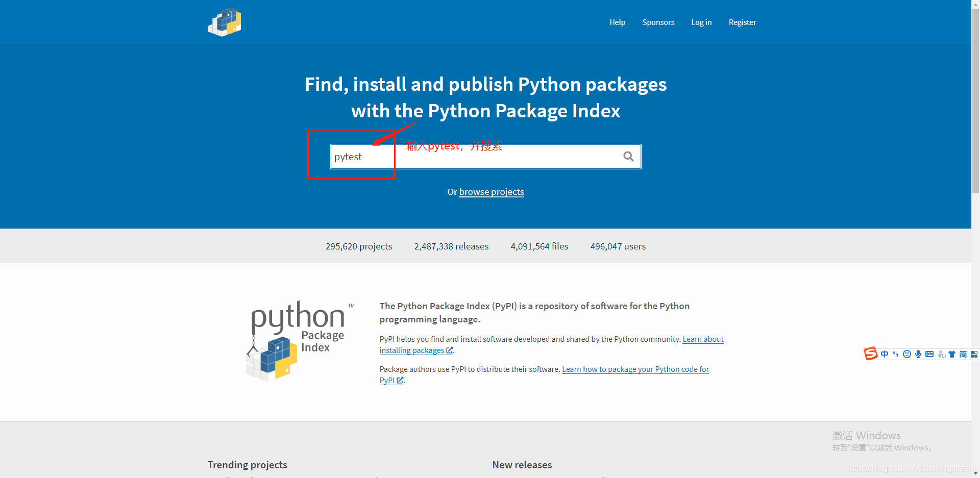This screenshot has height=478, width=980.
Task: Click the Sogou S logo icon
Action: coord(870,354)
